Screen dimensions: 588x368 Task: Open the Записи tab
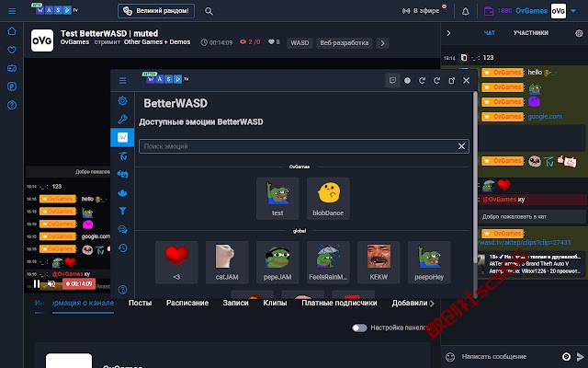[235, 303]
